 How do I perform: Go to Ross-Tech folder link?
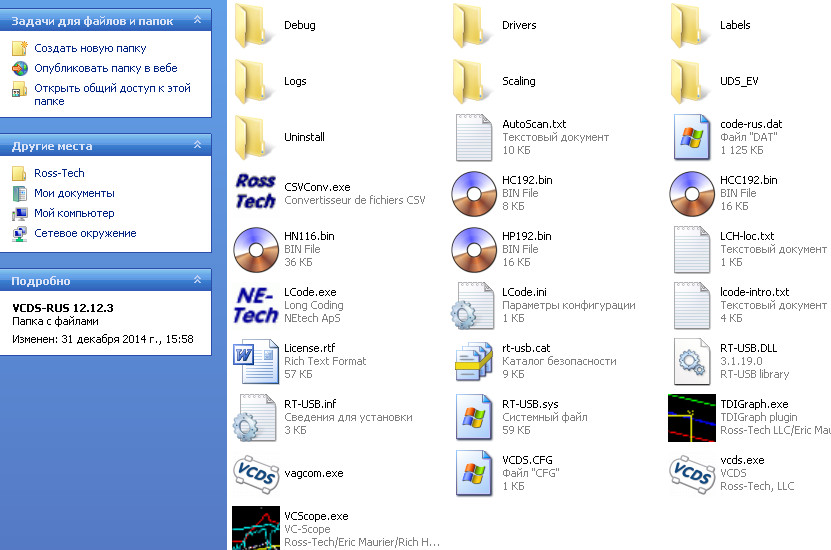(59, 173)
